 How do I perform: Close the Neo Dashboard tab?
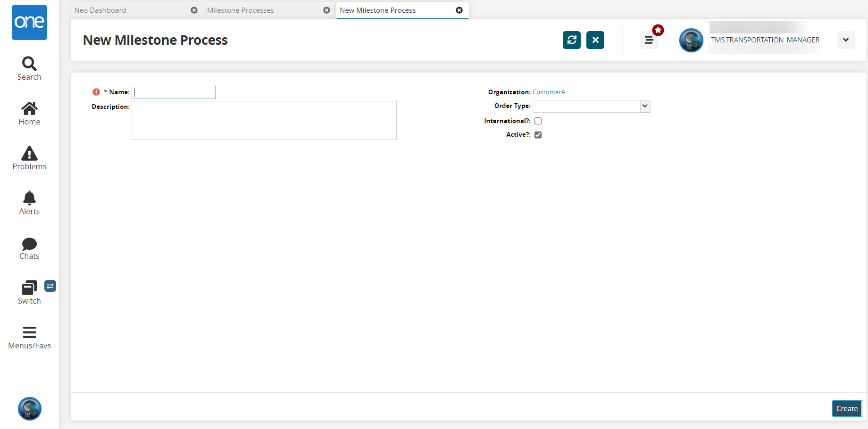(194, 10)
